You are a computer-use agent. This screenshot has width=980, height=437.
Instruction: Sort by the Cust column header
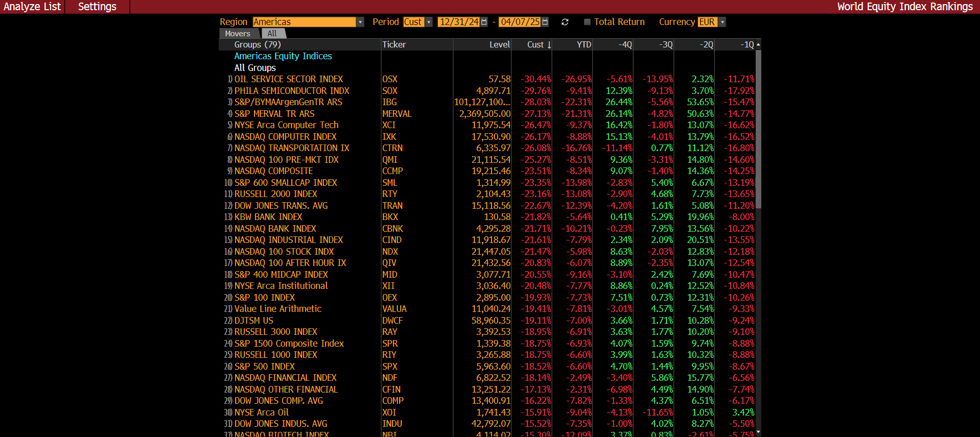[532, 45]
